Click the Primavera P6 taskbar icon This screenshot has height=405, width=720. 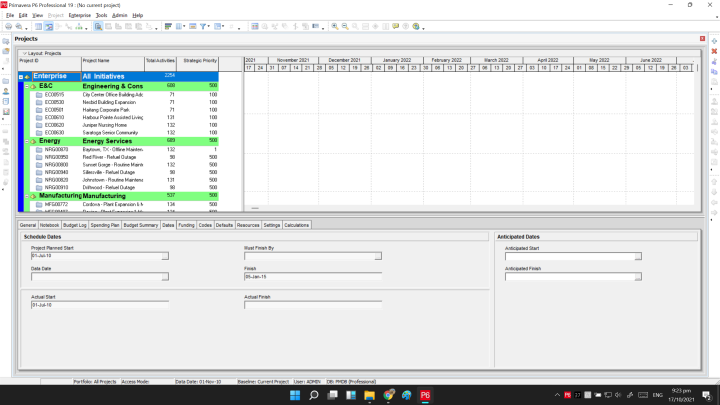point(424,395)
